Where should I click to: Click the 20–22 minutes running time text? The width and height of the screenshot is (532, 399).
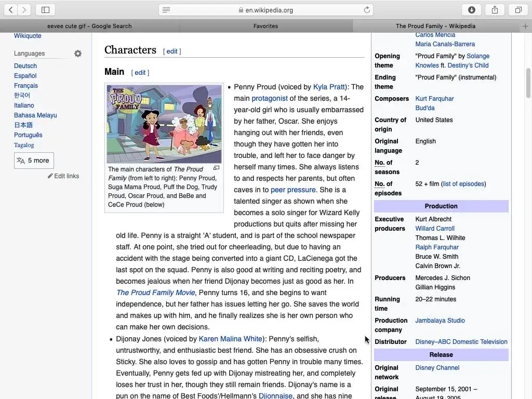[436, 299]
